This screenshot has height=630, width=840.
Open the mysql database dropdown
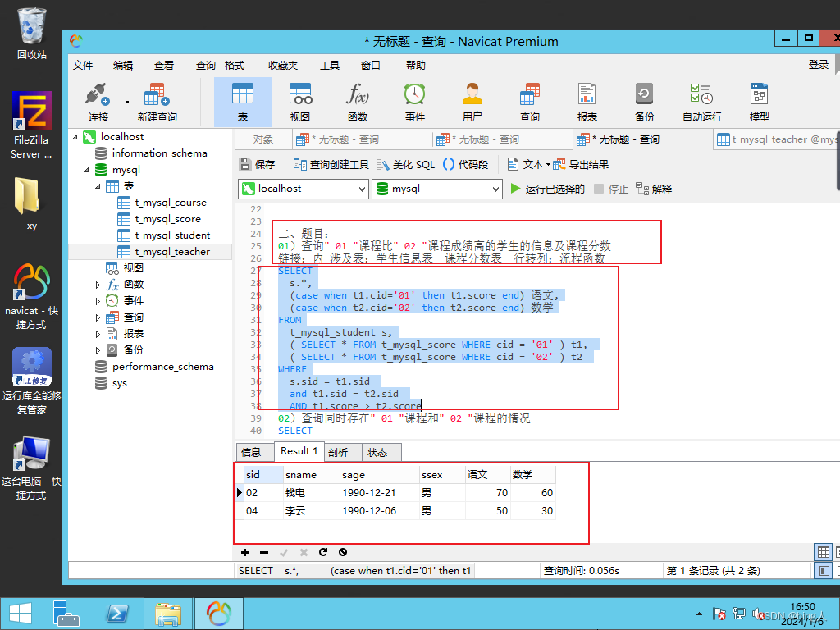click(437, 189)
